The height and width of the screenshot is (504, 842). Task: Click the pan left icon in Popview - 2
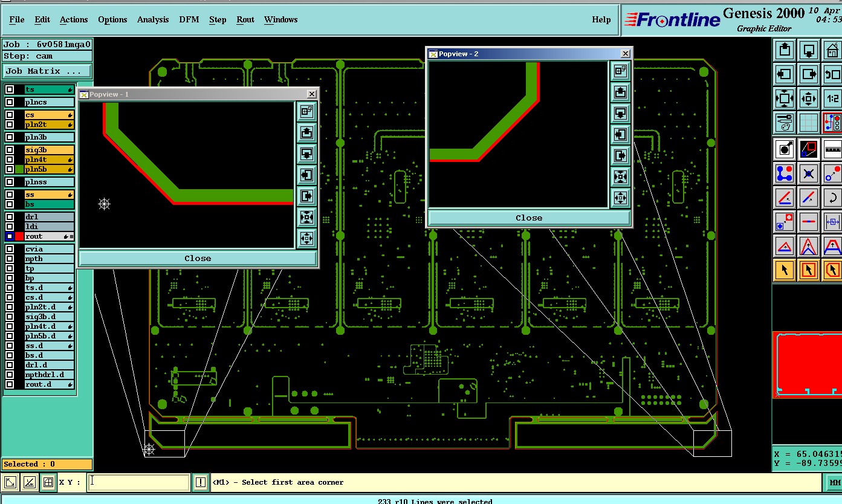620,134
